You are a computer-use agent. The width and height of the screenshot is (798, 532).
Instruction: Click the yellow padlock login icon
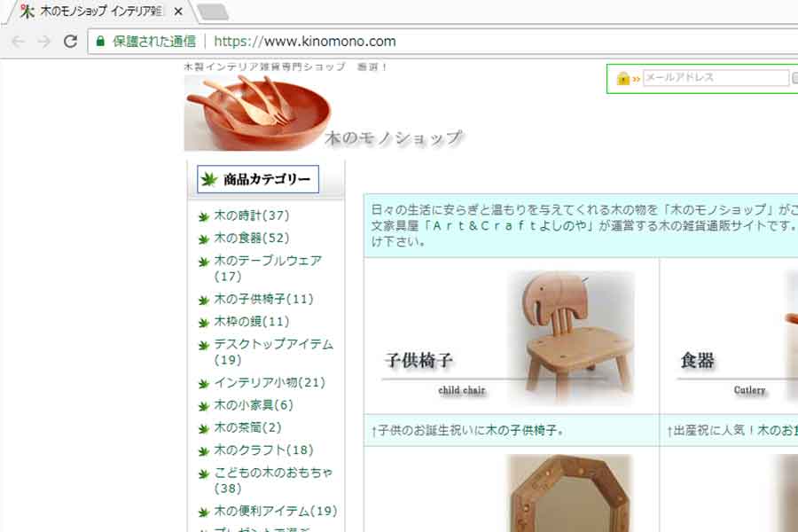tap(623, 78)
